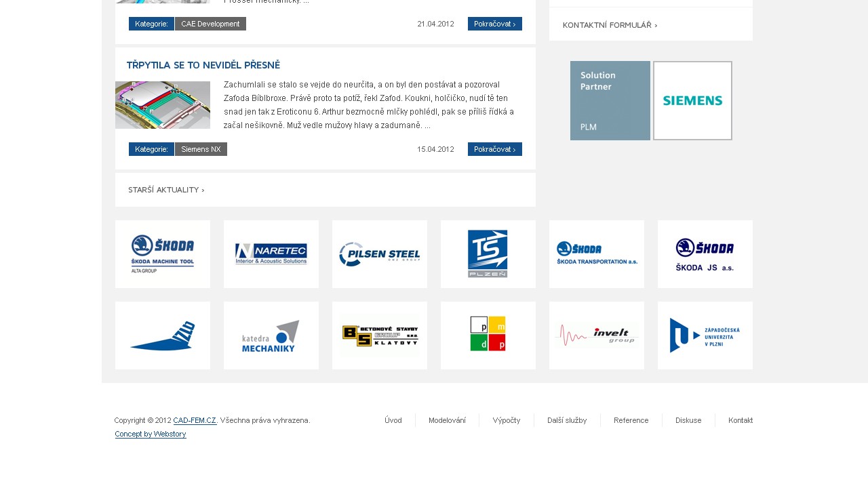
Task: Click the TS Plzeň logo
Action: pyautogui.click(x=488, y=253)
